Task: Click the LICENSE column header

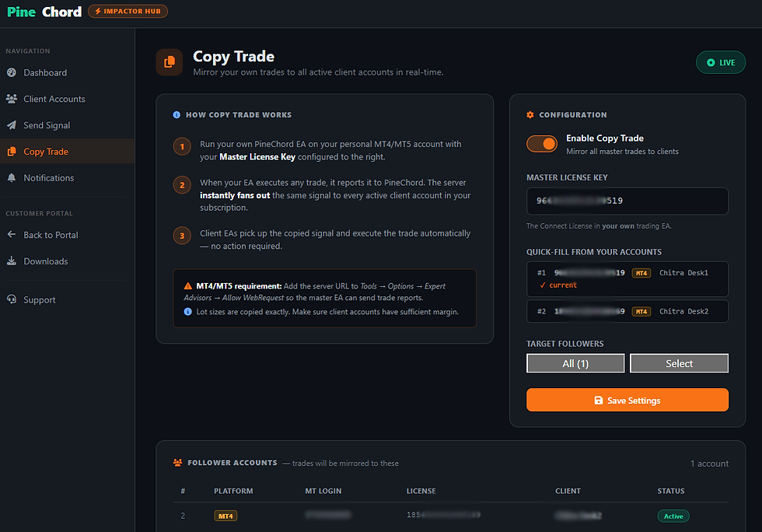Action: point(421,491)
